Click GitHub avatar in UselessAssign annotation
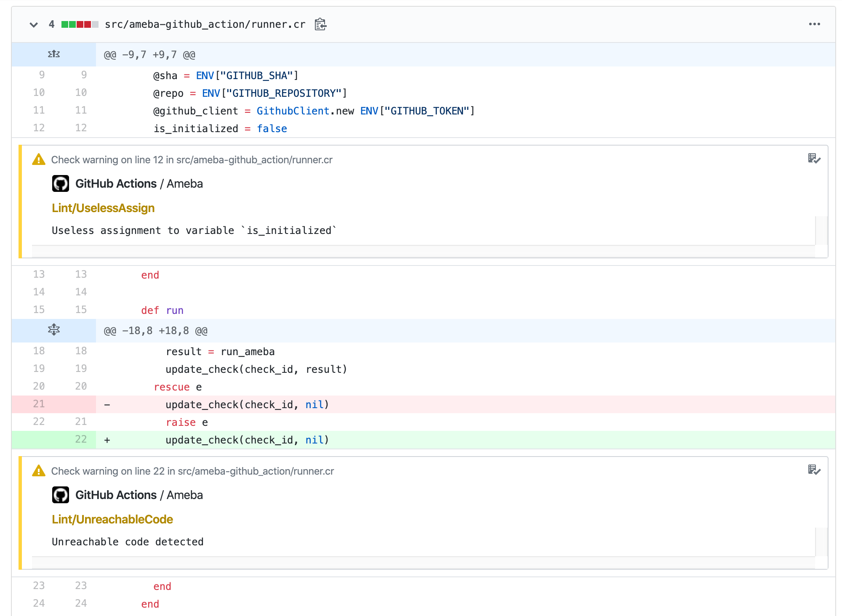 coord(61,183)
